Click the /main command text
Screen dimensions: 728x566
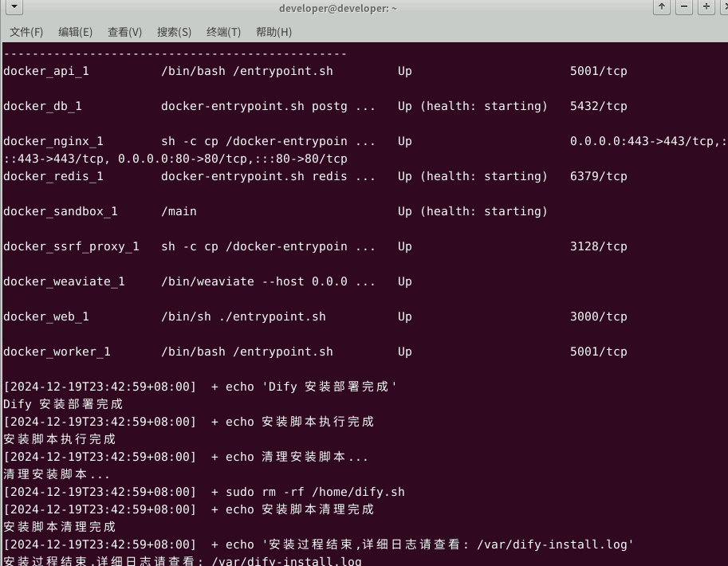[x=179, y=212]
